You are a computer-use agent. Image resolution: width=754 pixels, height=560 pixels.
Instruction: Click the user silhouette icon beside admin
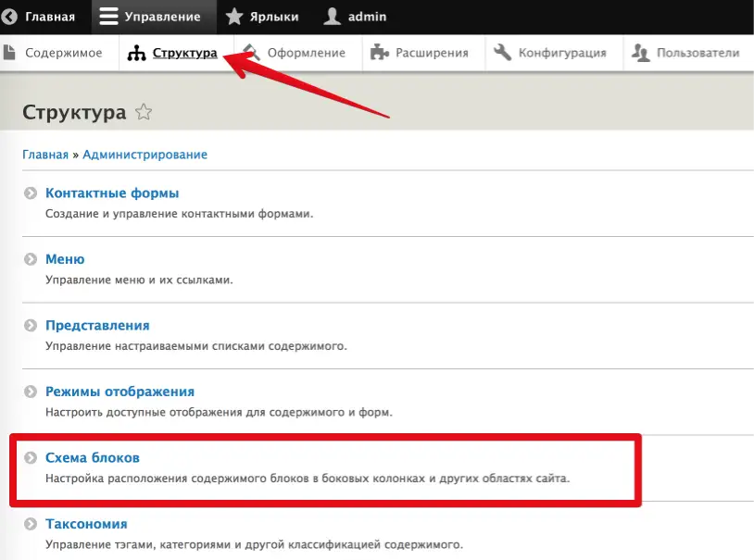click(332, 17)
